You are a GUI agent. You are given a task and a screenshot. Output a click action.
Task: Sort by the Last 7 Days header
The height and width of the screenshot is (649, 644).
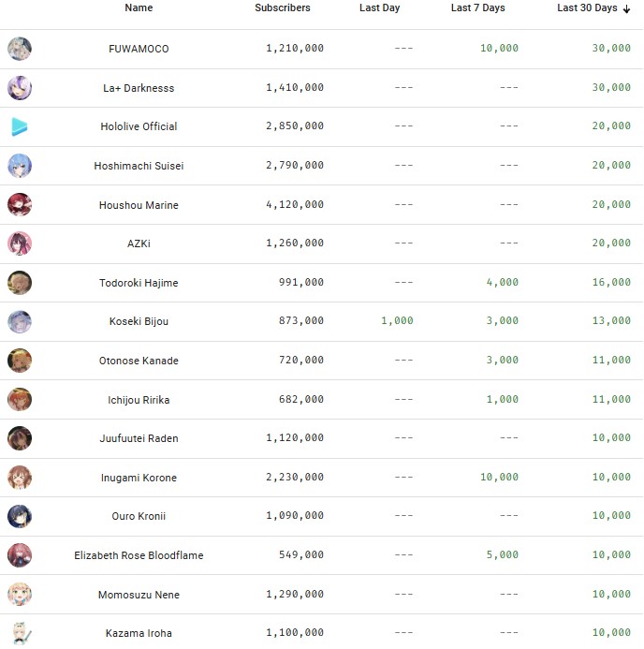click(477, 7)
